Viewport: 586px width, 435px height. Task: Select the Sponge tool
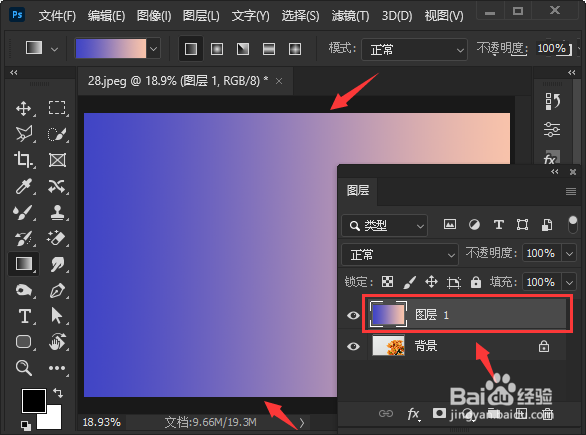pos(24,290)
